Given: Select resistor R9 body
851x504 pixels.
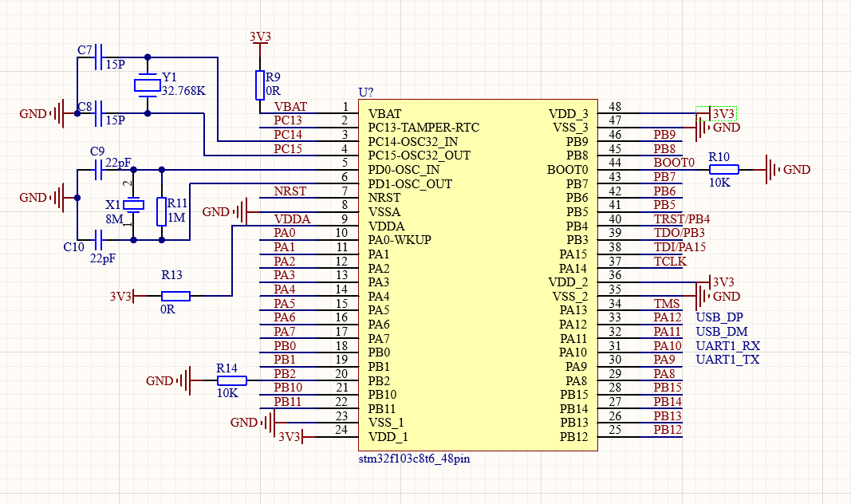Looking at the screenshot, I should pos(260,85).
